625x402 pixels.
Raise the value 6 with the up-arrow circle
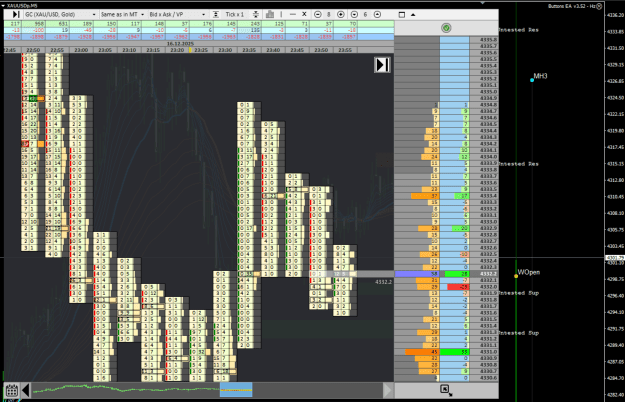click(x=377, y=14)
